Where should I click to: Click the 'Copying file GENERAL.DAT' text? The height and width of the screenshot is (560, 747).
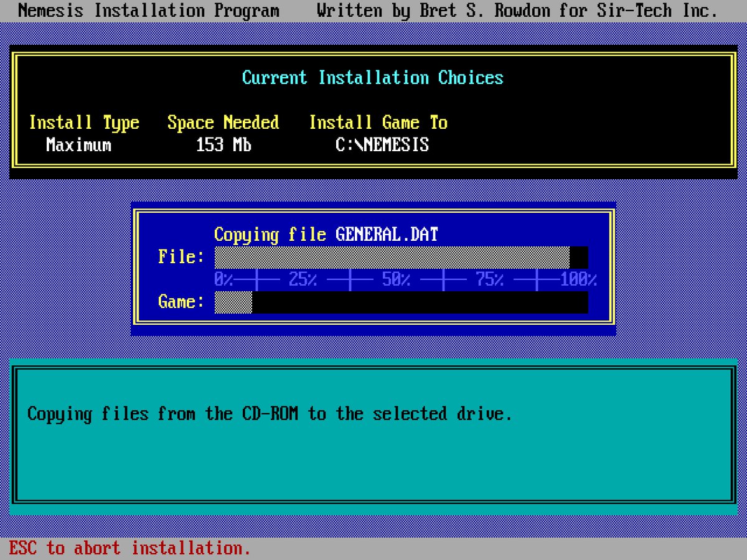pyautogui.click(x=326, y=235)
